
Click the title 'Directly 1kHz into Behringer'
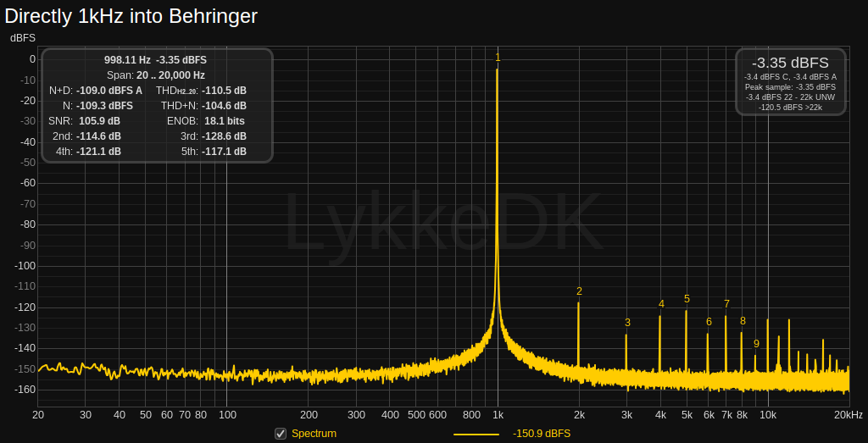[x=131, y=16]
